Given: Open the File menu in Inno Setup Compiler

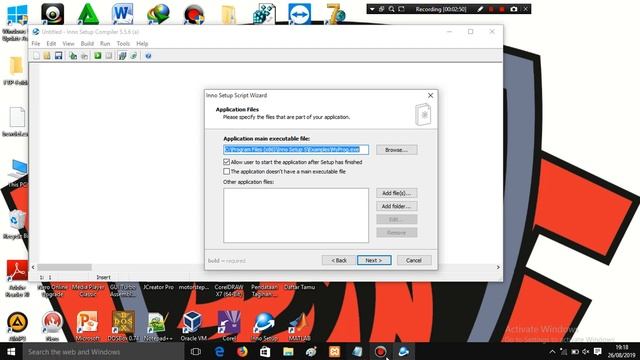Looking at the screenshot, I should point(36,43).
